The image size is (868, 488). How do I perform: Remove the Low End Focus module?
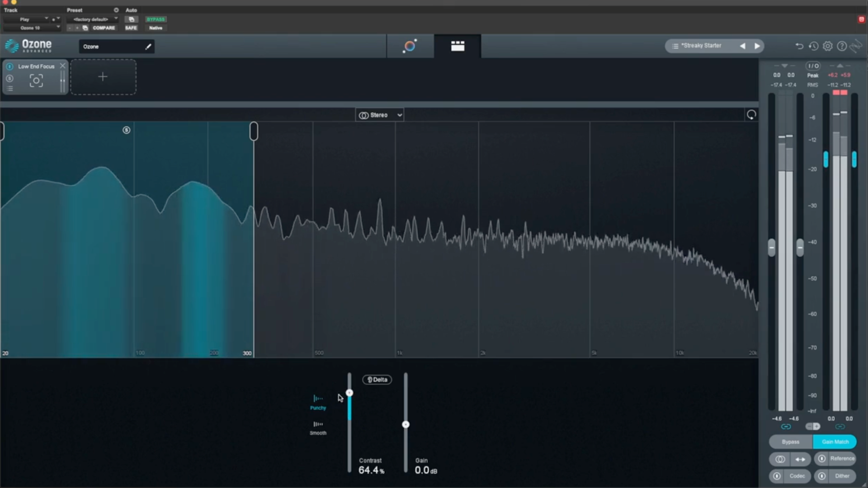tap(62, 66)
